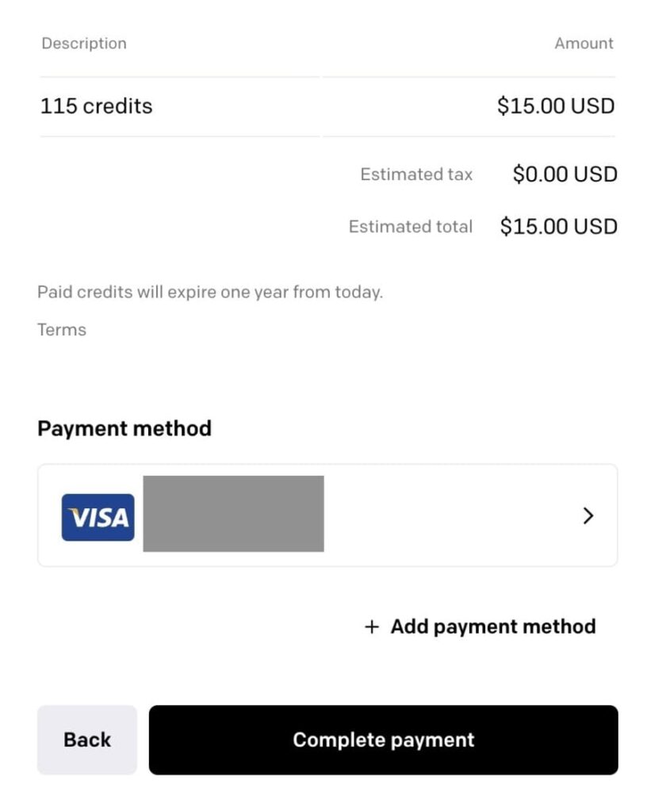The width and height of the screenshot is (651, 812).
Task: Open card details via the right chevron
Action: point(588,515)
